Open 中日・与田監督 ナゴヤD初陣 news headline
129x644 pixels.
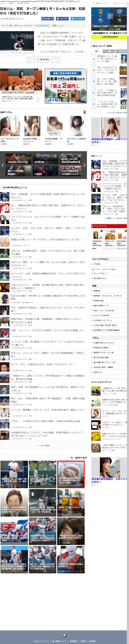pos(48,196)
